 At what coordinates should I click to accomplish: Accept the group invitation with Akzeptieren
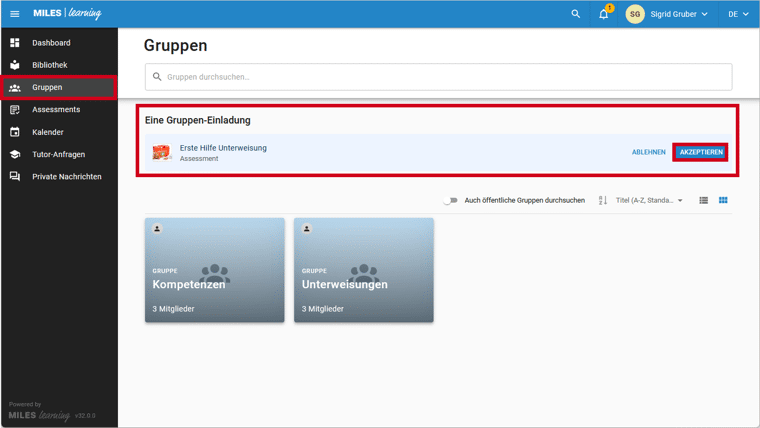(x=700, y=152)
